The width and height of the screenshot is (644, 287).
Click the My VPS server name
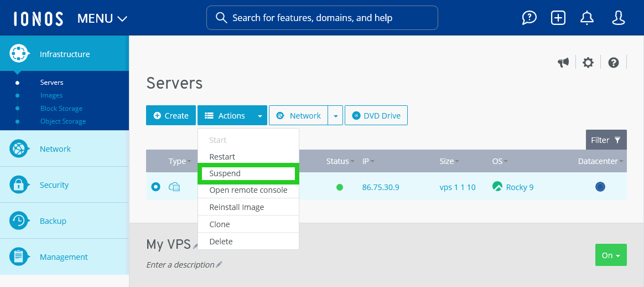[168, 244]
